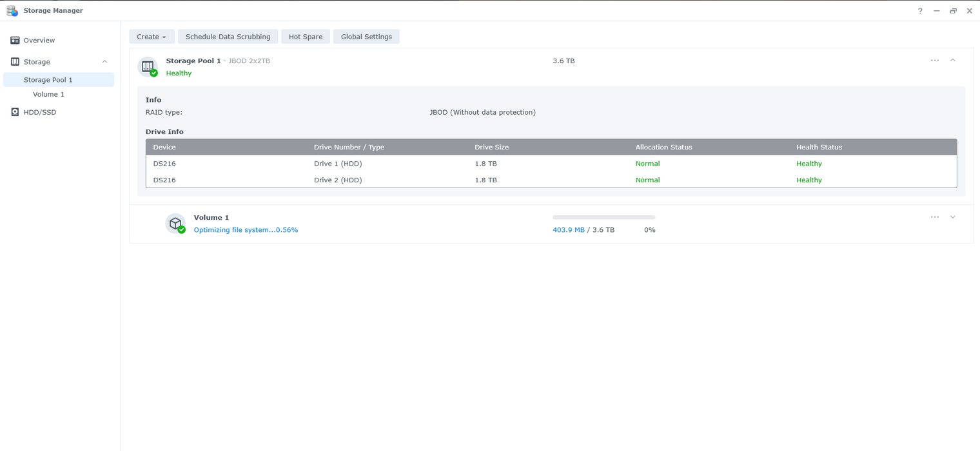Collapse the Storage section in sidebar
Viewport: 980px width, 451px height.
point(104,62)
